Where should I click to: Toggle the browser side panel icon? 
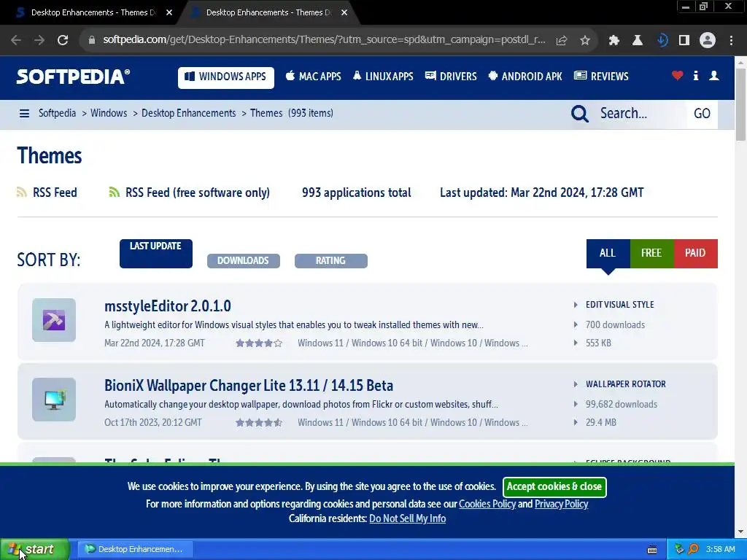click(684, 41)
